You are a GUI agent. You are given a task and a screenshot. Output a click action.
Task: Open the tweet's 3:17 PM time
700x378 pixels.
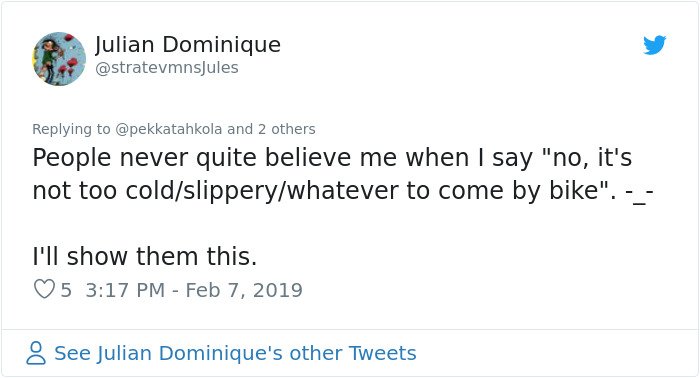pyautogui.click(x=125, y=290)
